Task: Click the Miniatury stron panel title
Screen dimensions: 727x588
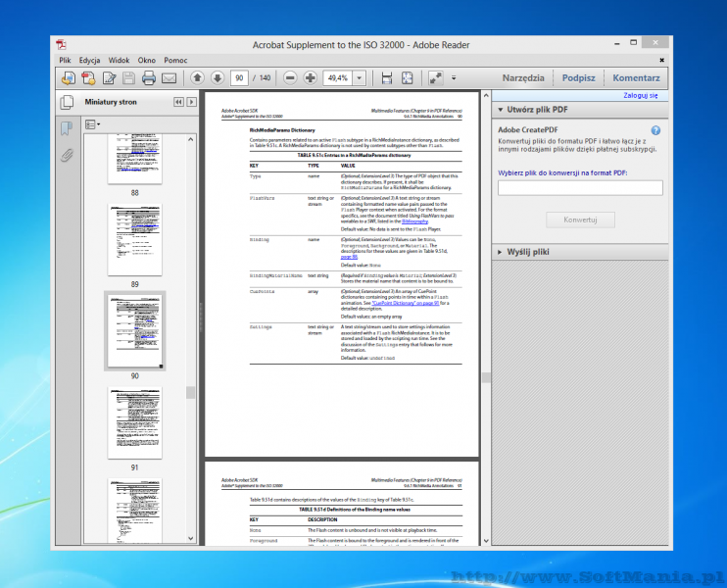Action: coord(111,102)
